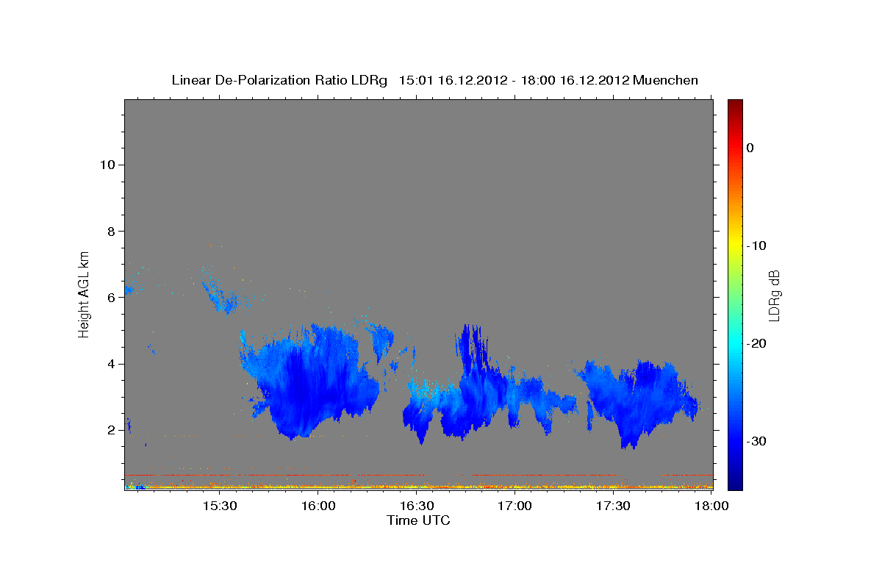Click the colorbar value label -10

pos(756,245)
